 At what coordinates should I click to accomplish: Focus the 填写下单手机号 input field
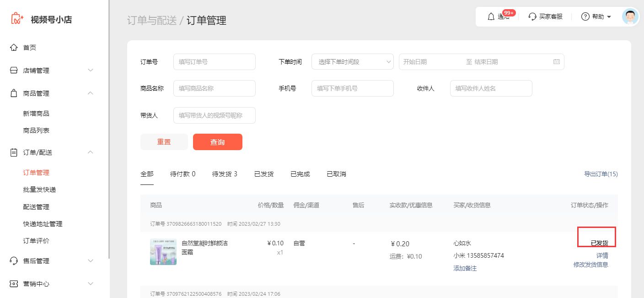coord(353,88)
